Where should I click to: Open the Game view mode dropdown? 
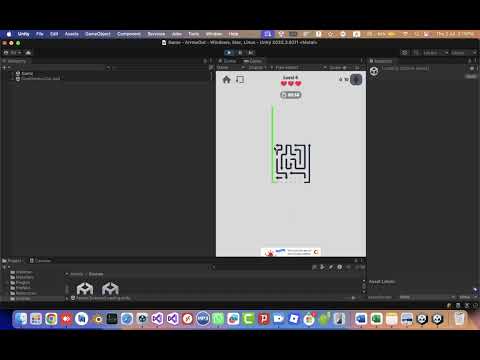point(231,68)
